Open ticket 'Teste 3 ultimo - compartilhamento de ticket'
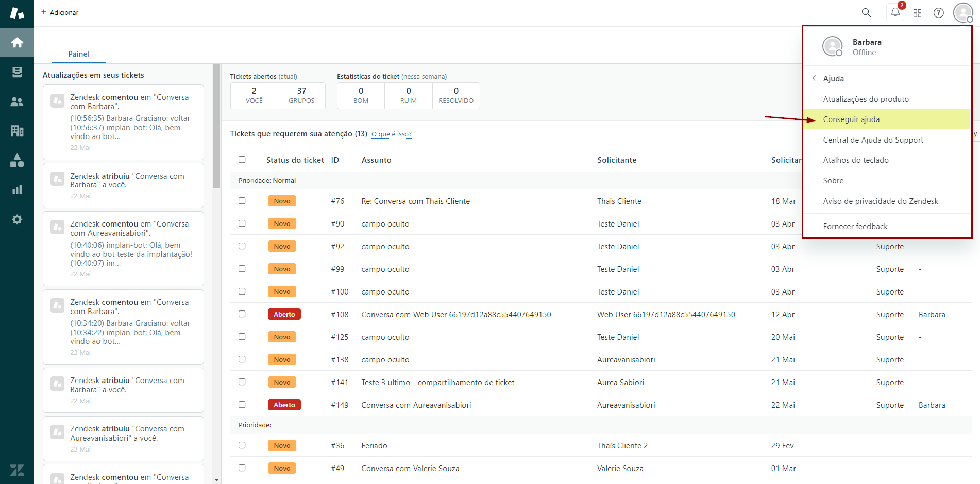Screen dimensions: 980x484 tap(437, 383)
